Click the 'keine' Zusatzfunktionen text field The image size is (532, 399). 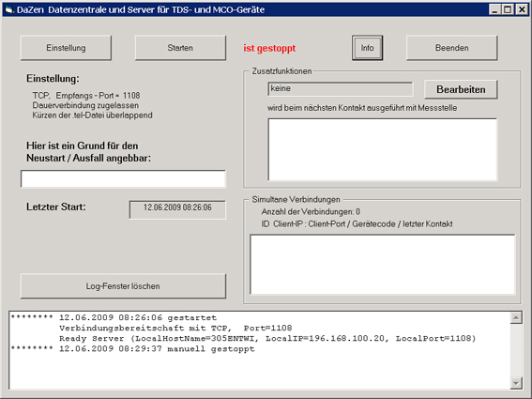(340, 89)
